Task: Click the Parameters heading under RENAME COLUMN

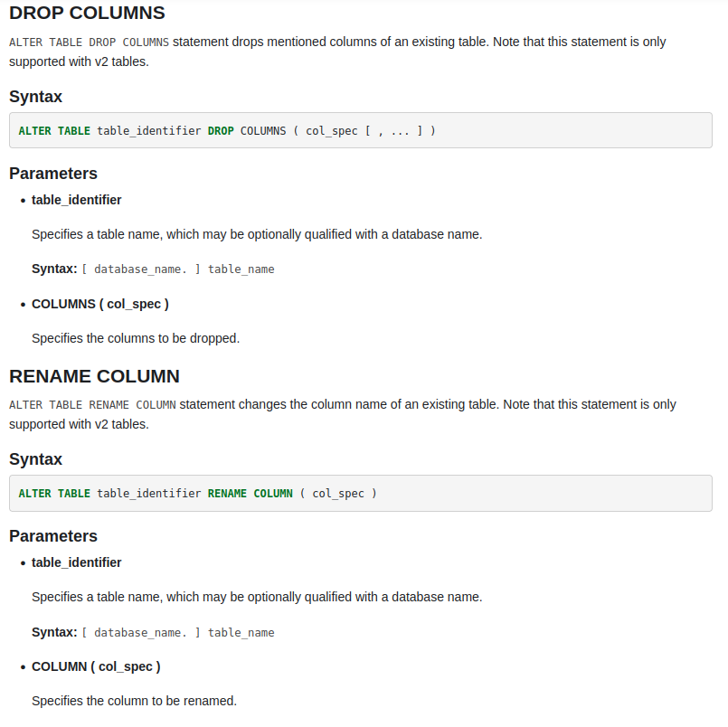Action: click(53, 535)
